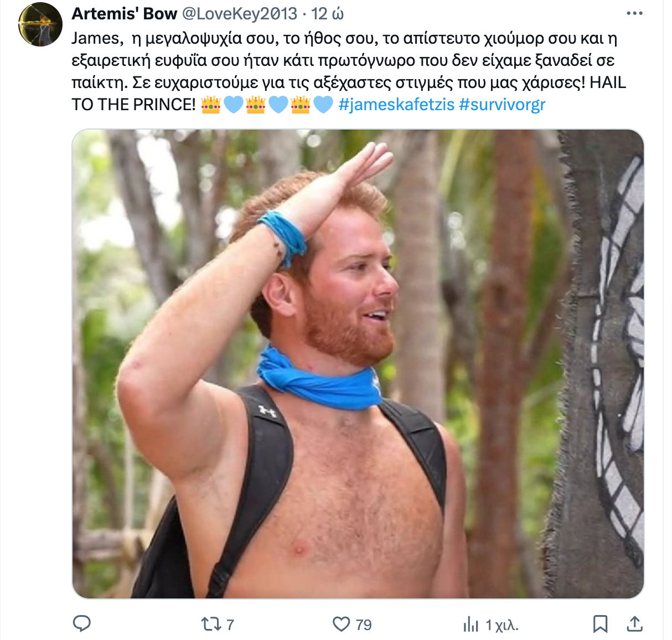The image size is (672, 640).
Task: Open the reply speech bubble icon
Action: (x=82, y=624)
